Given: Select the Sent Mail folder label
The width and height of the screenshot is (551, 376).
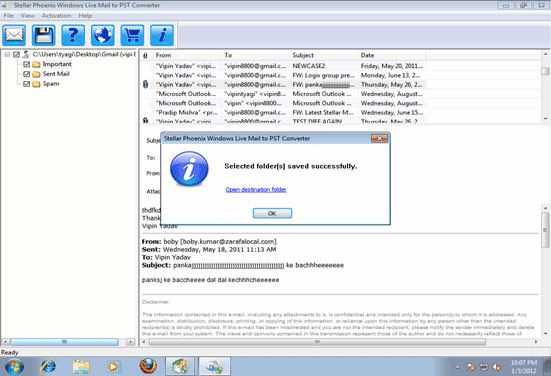Looking at the screenshot, I should (56, 74).
